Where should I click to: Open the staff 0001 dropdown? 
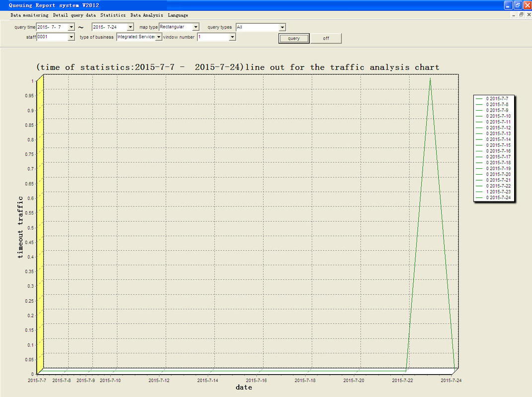click(x=71, y=37)
